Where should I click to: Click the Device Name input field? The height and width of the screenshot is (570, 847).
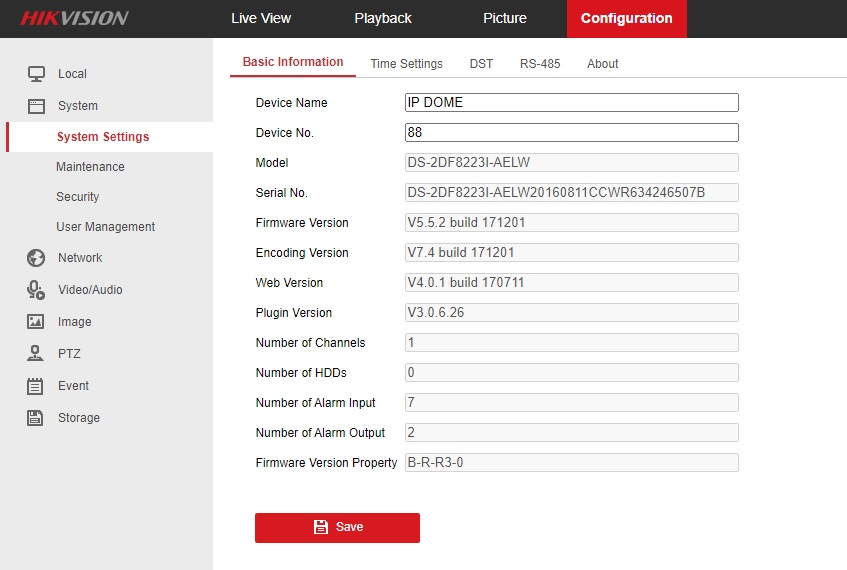(x=571, y=103)
